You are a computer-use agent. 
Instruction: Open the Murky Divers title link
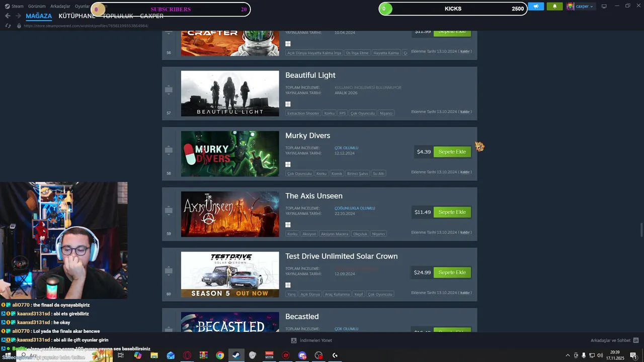click(308, 136)
